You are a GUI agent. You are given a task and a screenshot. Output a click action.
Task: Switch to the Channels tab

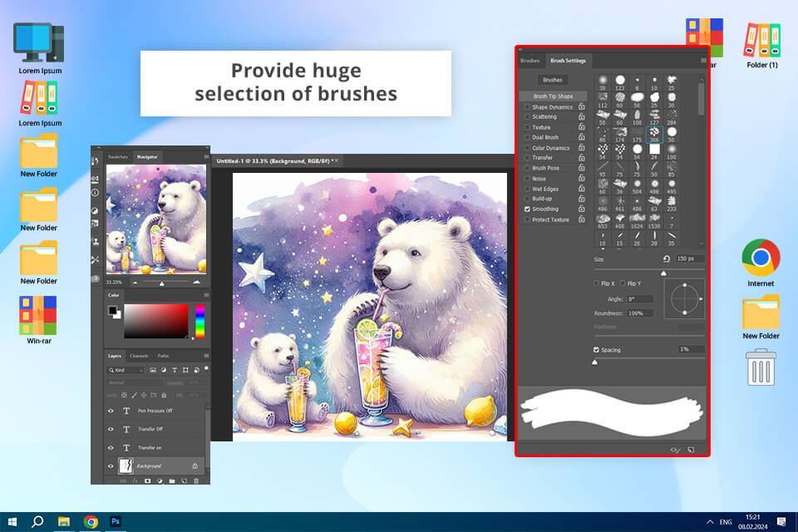click(139, 356)
